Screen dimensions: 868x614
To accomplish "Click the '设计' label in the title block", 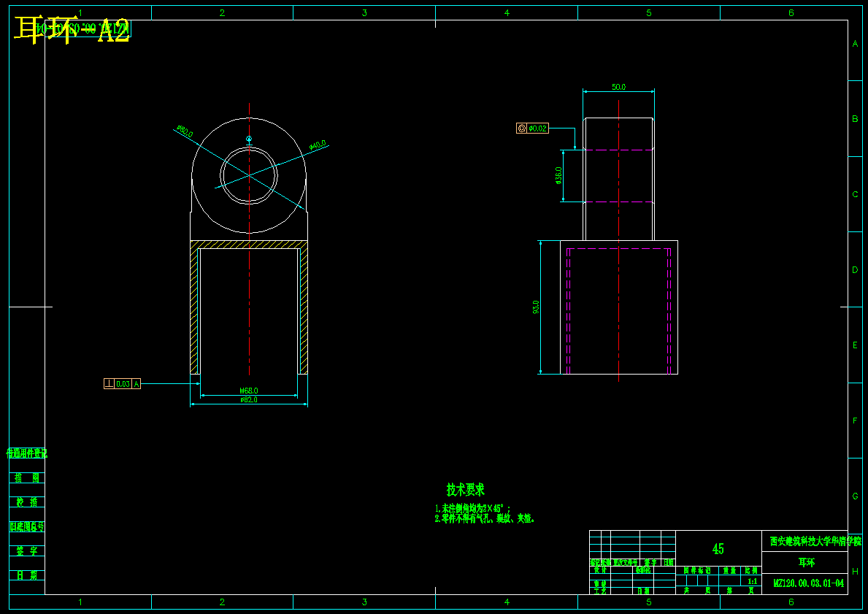I will [600, 569].
